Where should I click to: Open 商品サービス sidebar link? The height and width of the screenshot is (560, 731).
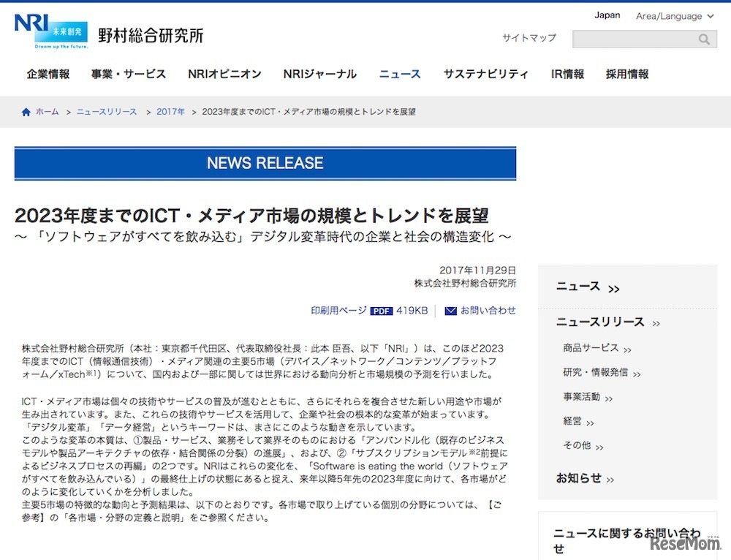591,348
